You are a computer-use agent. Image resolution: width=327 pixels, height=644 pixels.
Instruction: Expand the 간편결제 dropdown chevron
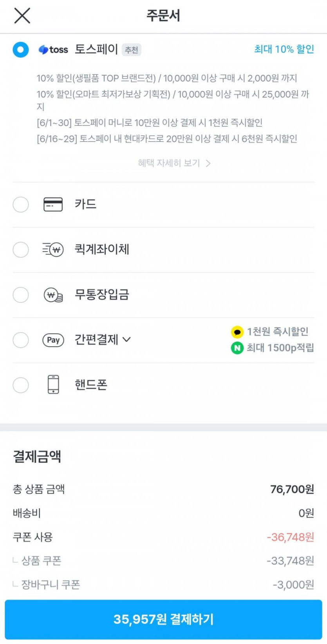tap(126, 340)
